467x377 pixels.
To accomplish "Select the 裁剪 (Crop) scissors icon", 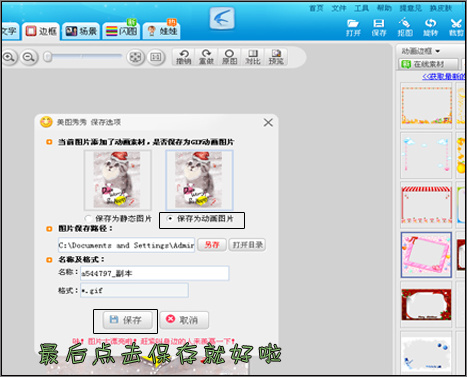I will (456, 27).
